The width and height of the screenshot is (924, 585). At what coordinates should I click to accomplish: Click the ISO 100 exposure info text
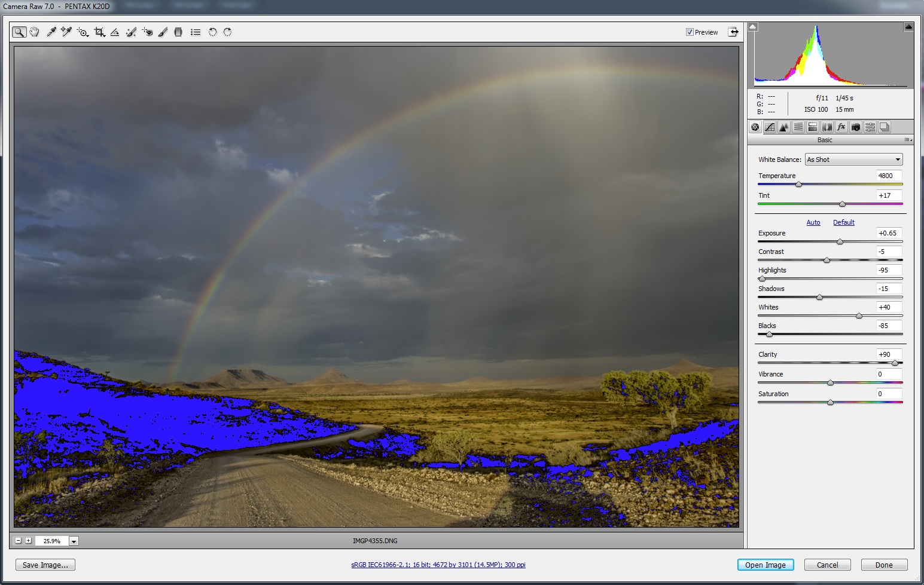pyautogui.click(x=816, y=109)
